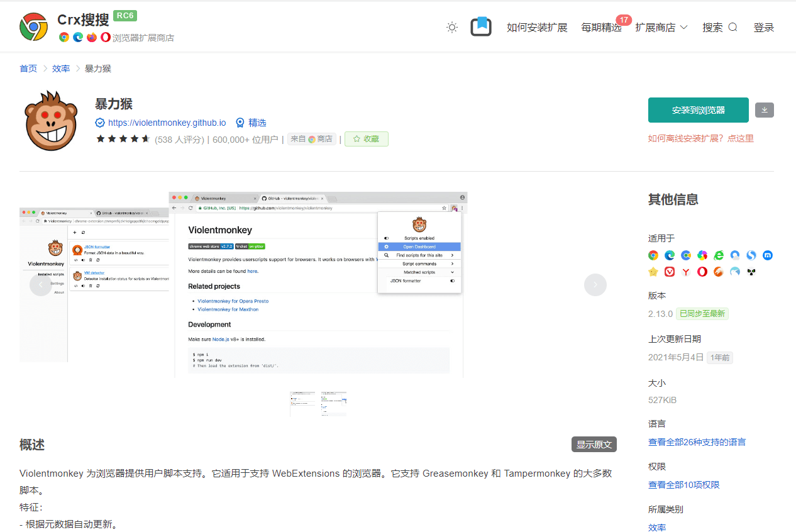This screenshot has height=532, width=796.
Task: Click Chrome icon under 适用于
Action: (653, 255)
